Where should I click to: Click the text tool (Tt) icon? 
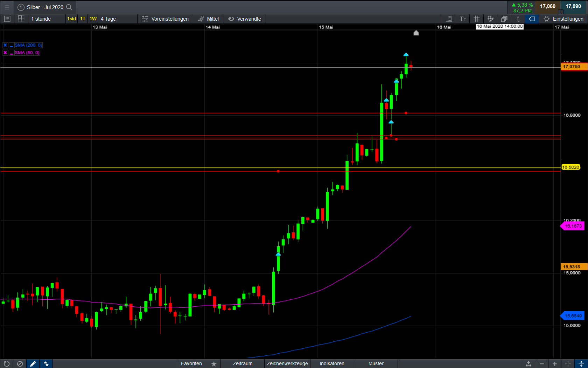tap(463, 19)
